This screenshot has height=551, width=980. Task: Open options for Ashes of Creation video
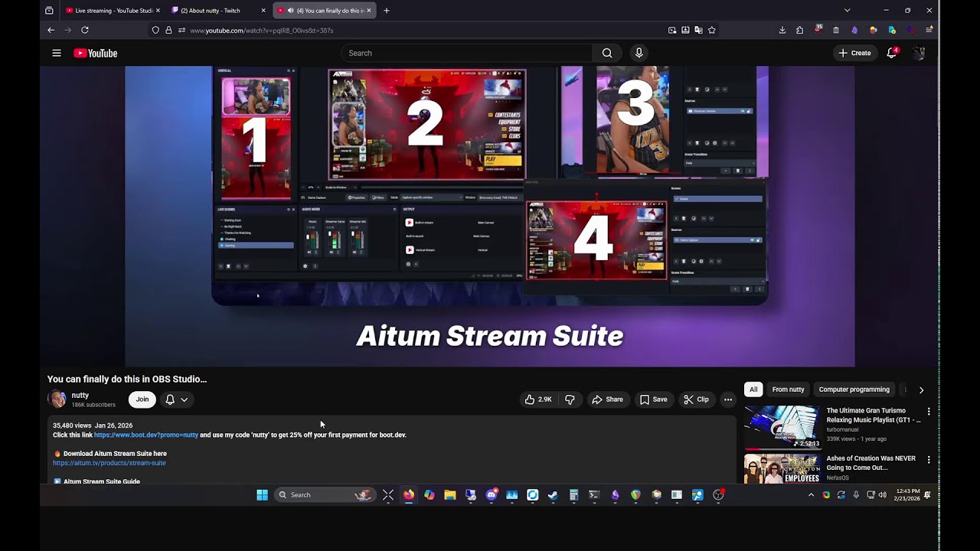929,460
